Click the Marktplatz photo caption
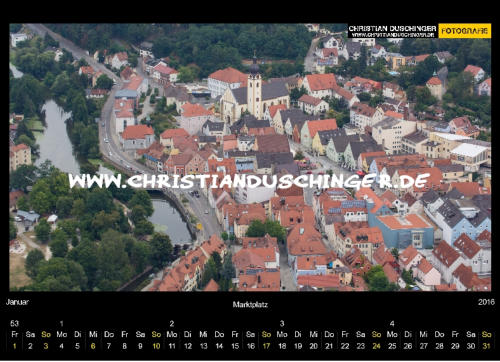Screen dimensions: 500x362 click(250, 304)
